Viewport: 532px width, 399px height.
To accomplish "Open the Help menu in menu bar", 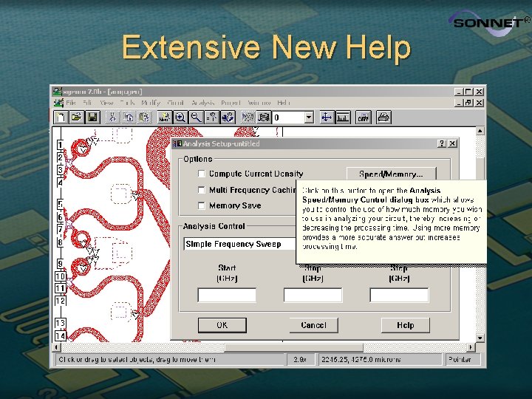I will click(x=283, y=103).
